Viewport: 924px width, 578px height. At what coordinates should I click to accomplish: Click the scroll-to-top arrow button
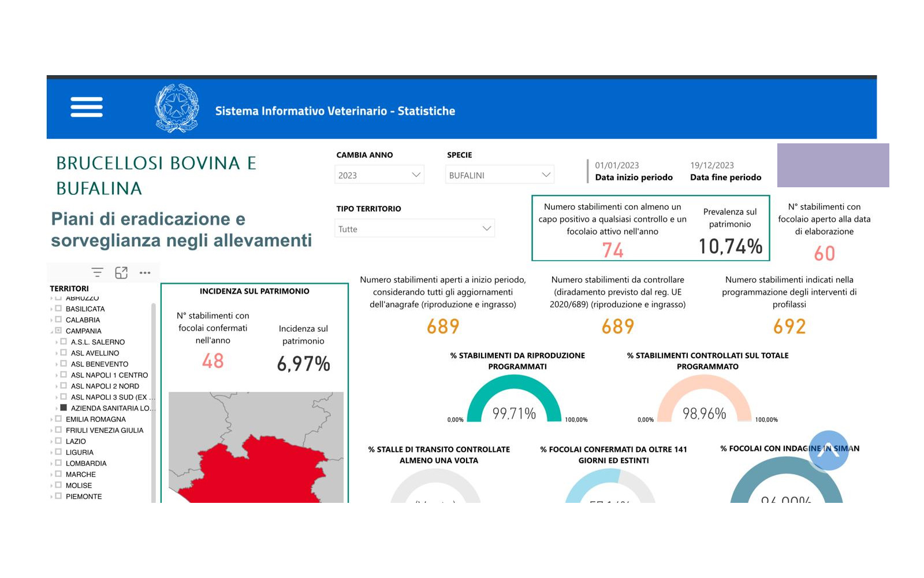coord(828,451)
